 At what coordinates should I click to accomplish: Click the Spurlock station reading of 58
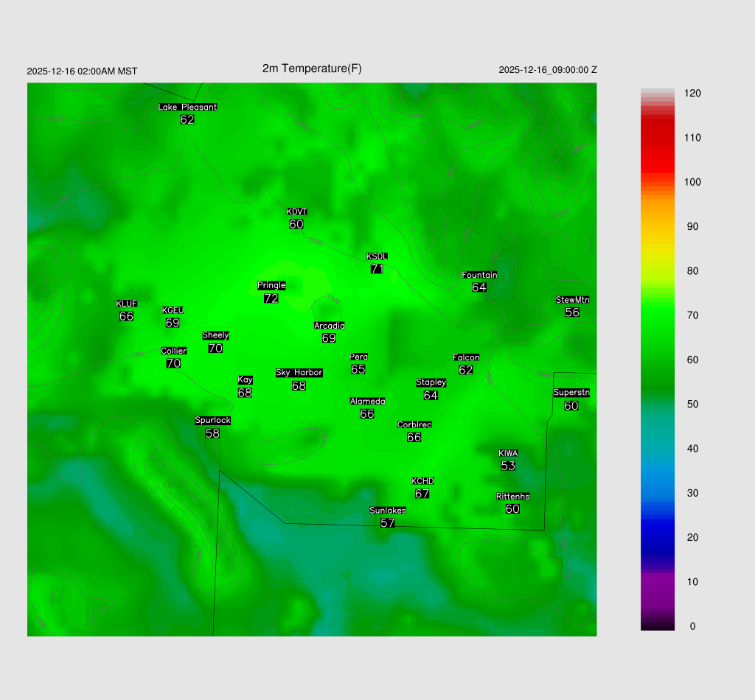[212, 433]
